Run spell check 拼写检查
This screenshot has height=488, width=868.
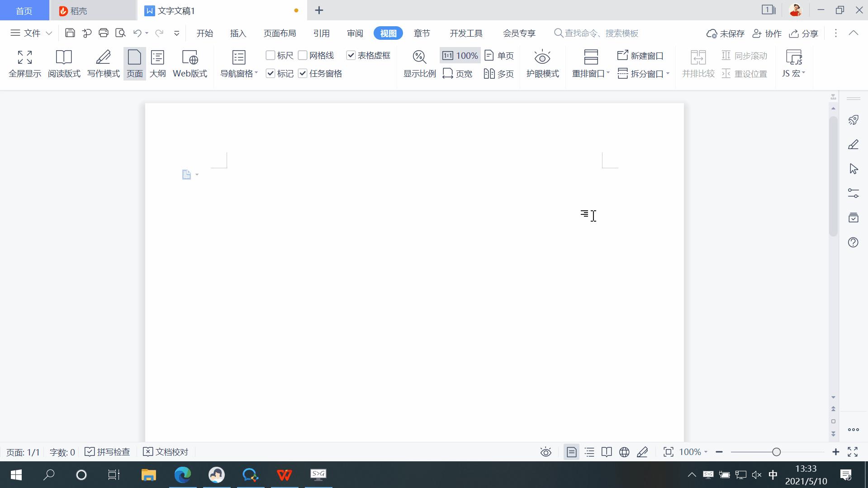click(107, 451)
